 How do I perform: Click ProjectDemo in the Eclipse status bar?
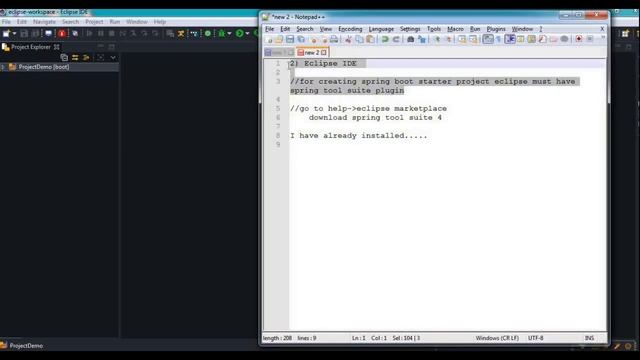(x=26, y=346)
